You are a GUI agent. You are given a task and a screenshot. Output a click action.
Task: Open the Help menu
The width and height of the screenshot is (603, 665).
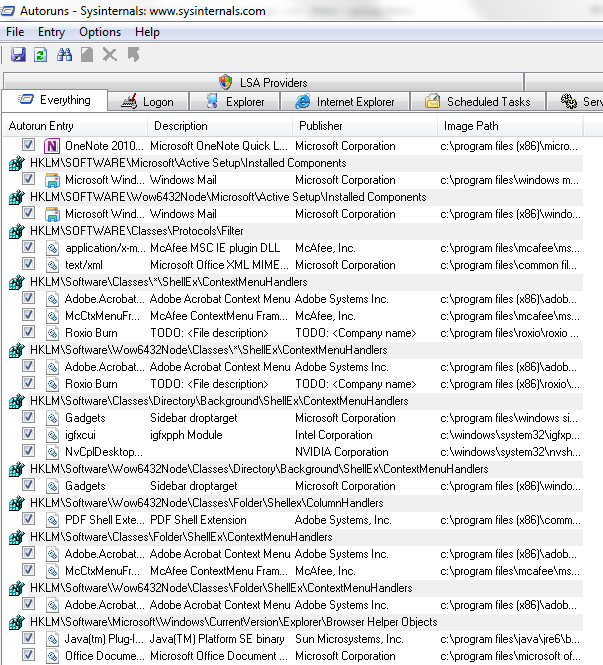[x=147, y=32]
